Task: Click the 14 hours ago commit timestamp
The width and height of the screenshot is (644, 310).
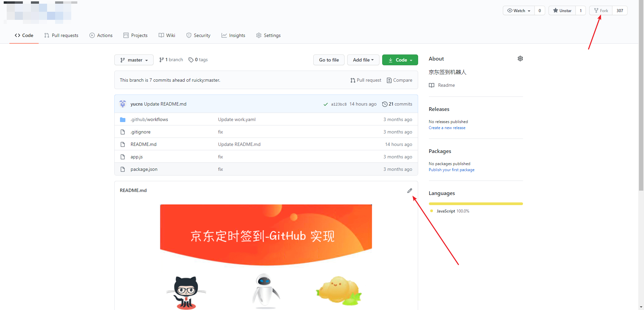Action: coord(363,104)
